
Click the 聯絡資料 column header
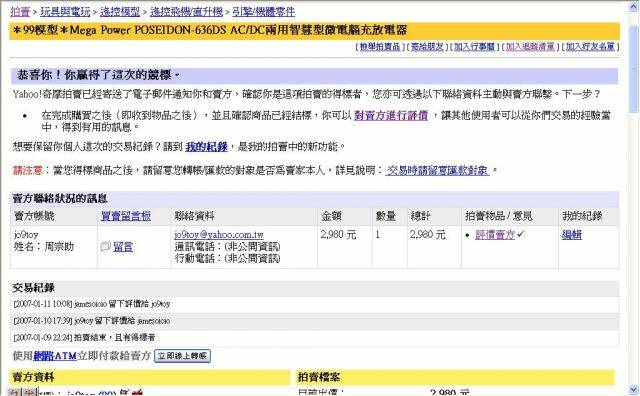pos(194,216)
